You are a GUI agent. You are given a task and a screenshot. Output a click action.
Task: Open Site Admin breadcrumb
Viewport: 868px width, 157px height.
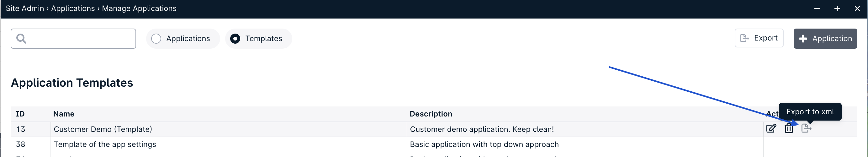(25, 8)
